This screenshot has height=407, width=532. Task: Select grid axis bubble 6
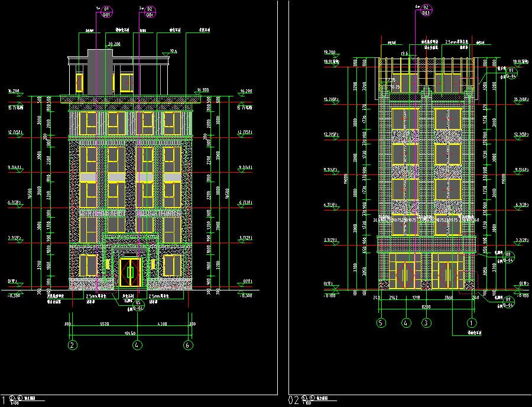[x=188, y=345]
